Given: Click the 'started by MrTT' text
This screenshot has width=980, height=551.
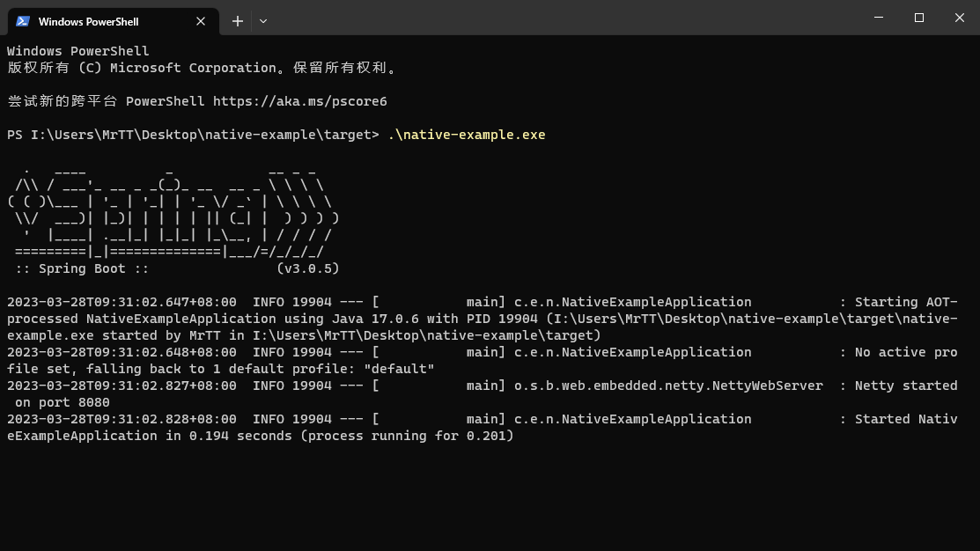Looking at the screenshot, I should (161, 336).
